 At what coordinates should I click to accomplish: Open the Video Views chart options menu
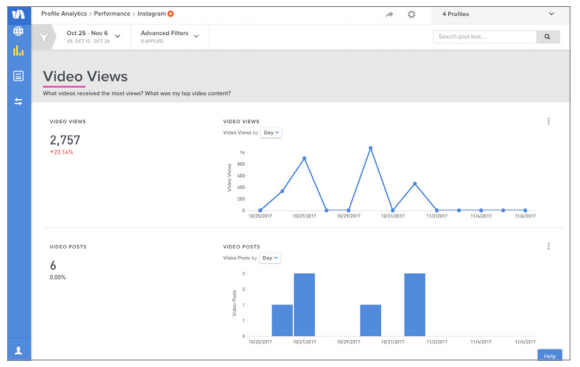549,121
